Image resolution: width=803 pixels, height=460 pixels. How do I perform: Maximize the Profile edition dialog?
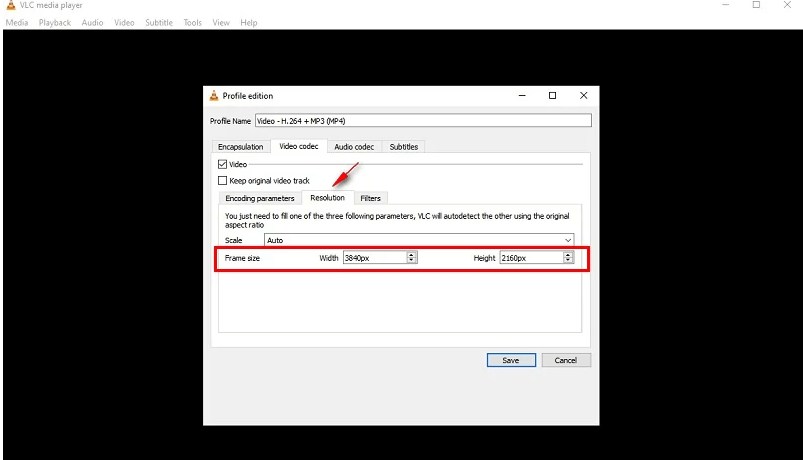[x=553, y=95]
